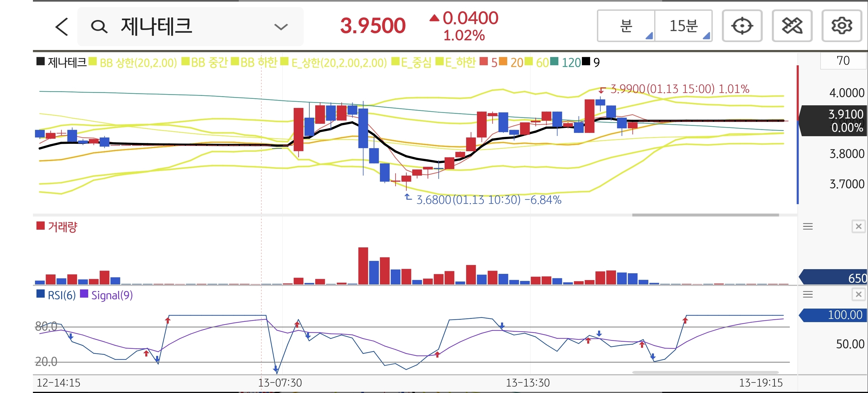This screenshot has width=868, height=393.
Task: Click the 거래량 volume legend label
Action: click(62, 227)
